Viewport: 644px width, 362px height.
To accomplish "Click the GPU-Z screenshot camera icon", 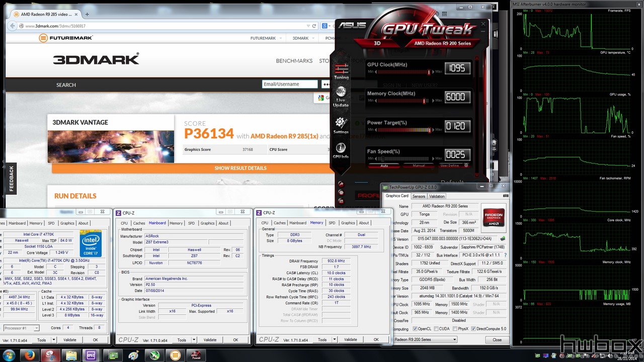I will [506, 196].
